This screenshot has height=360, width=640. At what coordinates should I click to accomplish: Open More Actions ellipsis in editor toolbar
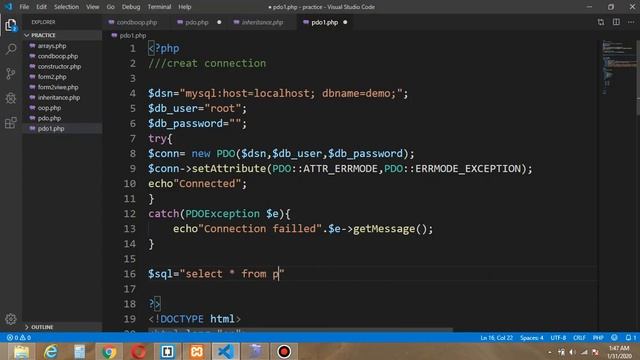[631, 22]
